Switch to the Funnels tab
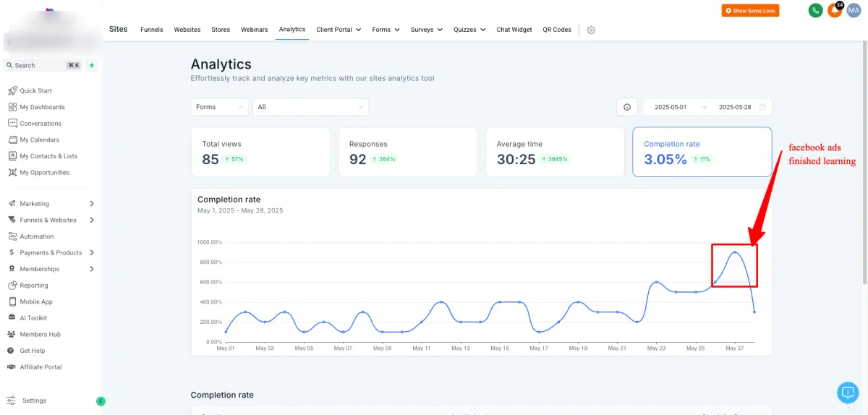Viewport: 868px width, 415px height. 151,30
